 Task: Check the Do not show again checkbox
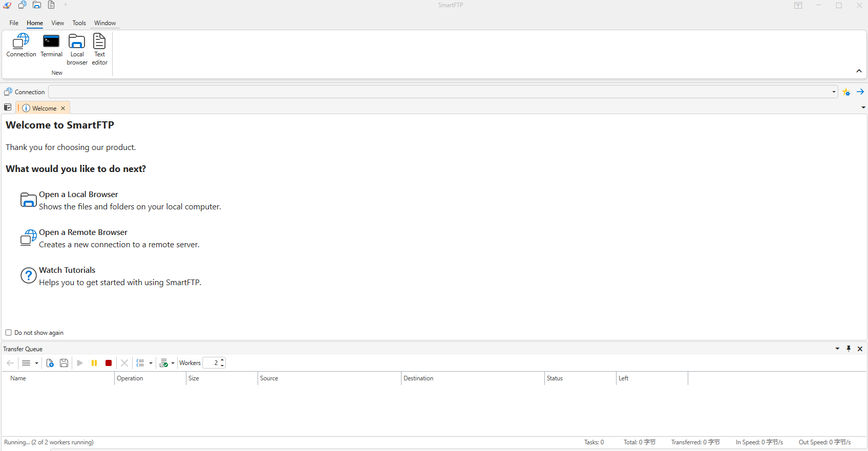(8, 332)
